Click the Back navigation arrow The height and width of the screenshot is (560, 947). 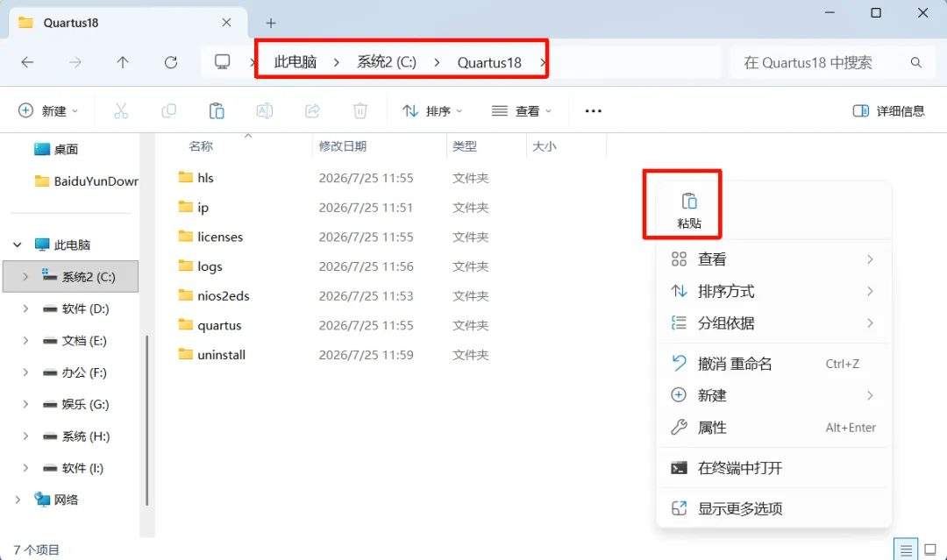(x=27, y=62)
